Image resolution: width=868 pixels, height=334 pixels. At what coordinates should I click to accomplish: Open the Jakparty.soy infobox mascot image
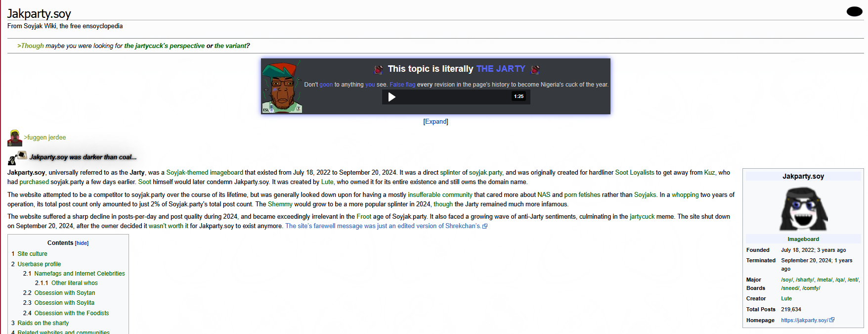[803, 208]
